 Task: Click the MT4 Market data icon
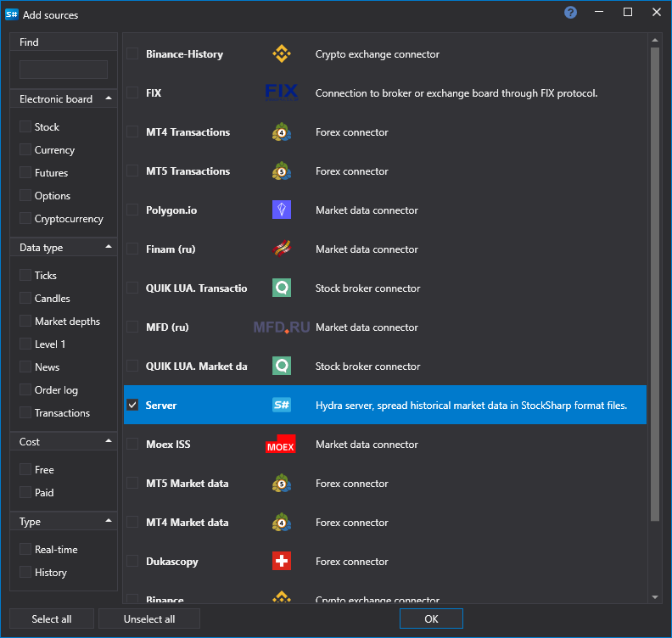click(282, 523)
